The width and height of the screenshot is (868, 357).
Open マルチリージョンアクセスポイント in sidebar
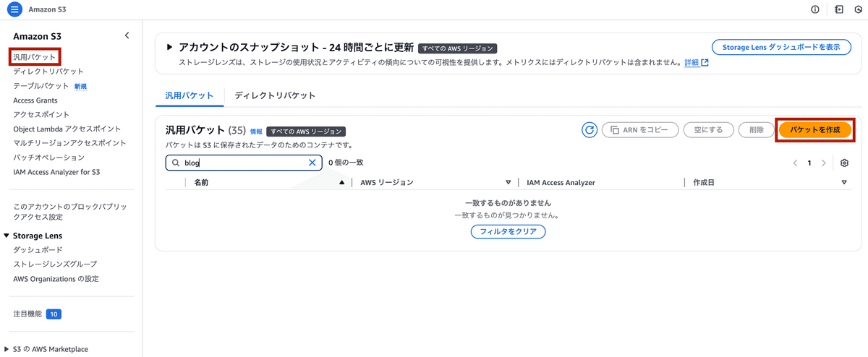tap(69, 143)
